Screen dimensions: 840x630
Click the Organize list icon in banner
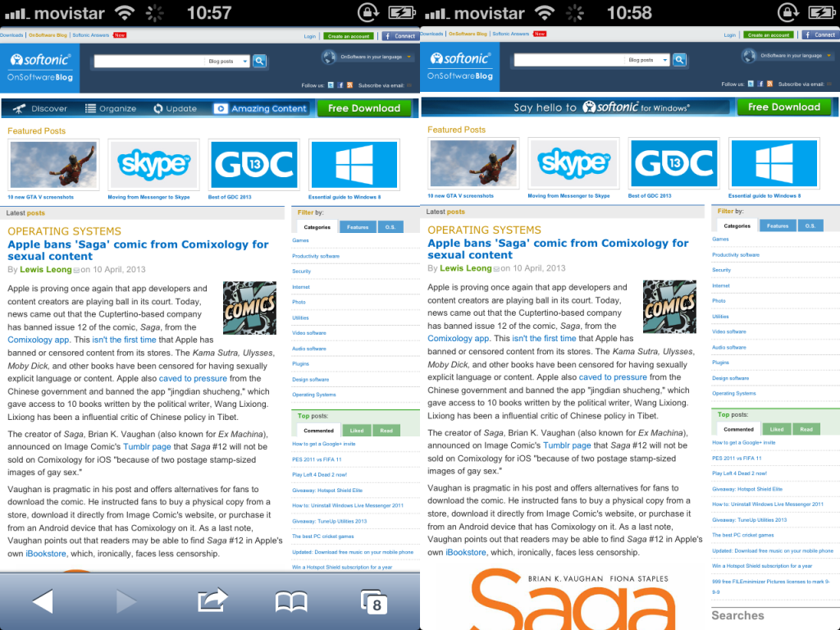pos(90,108)
